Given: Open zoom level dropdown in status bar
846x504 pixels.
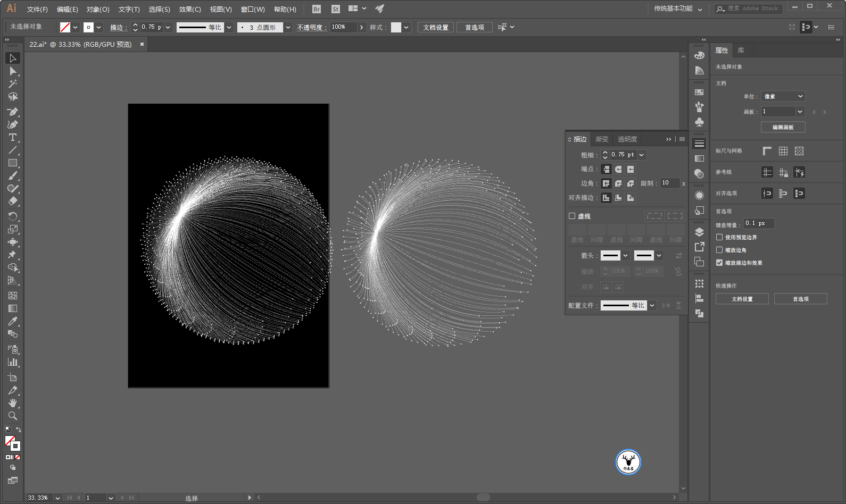Looking at the screenshot, I should click(x=57, y=498).
